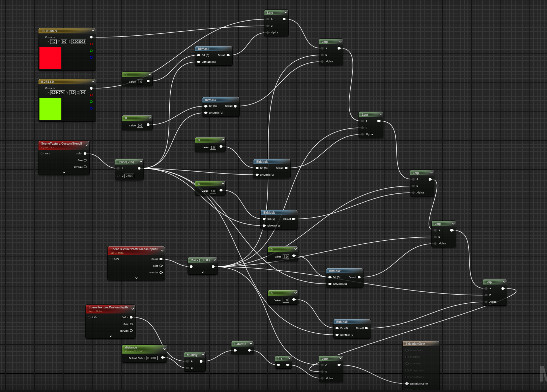Viewport: 547px width, 392px height.
Task: Open the Divide(,255) node chevron
Action: pyautogui.click(x=141, y=162)
